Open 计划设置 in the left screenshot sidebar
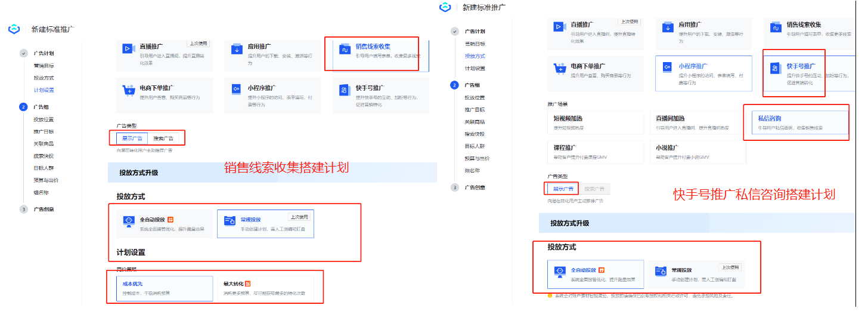868x314 pixels. coord(44,90)
